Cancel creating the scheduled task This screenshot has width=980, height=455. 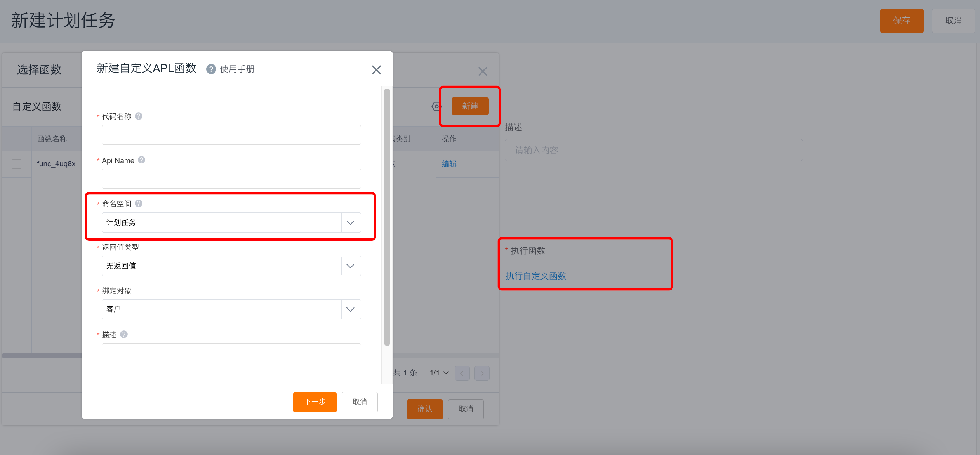coord(953,21)
